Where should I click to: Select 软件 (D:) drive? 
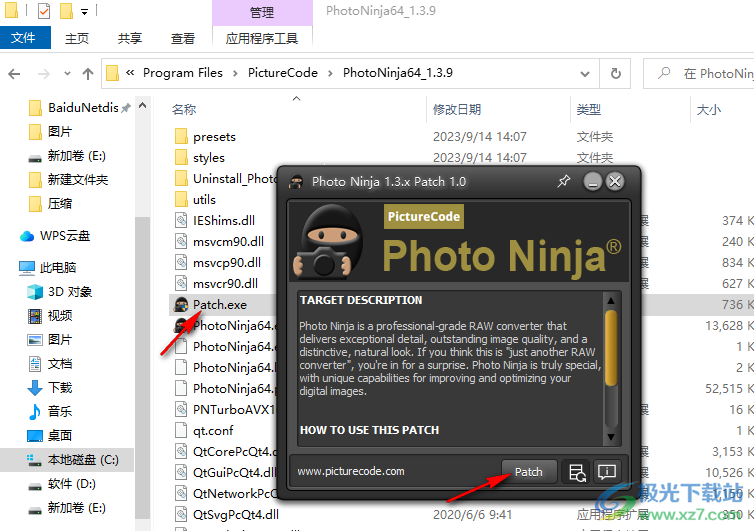(72, 484)
